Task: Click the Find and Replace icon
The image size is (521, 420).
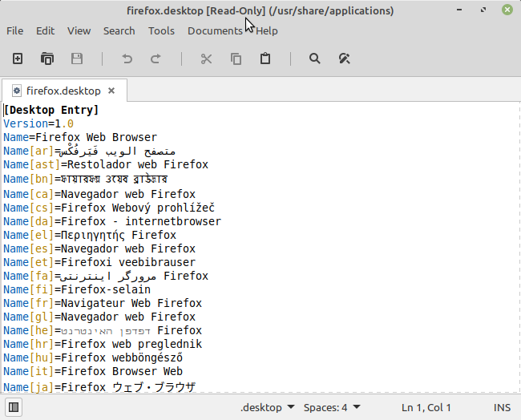Action: pyautogui.click(x=344, y=59)
